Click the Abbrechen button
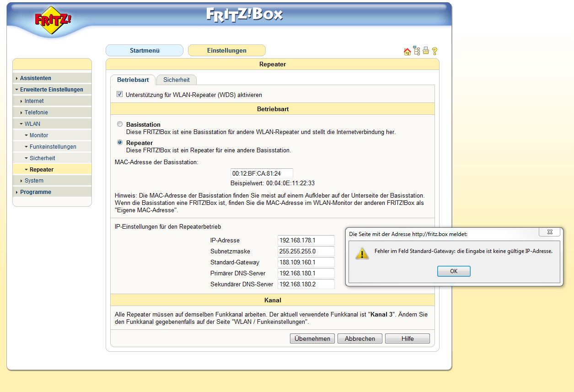This screenshot has height=392, width=574. click(360, 338)
